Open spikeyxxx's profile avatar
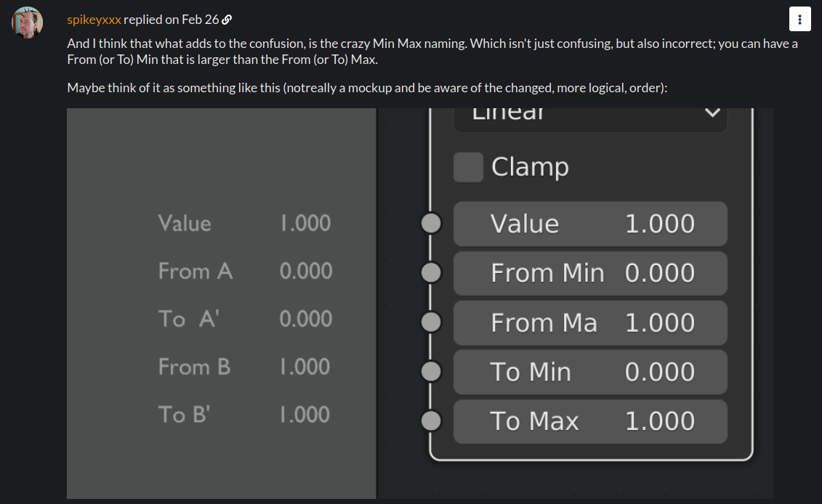 point(28,23)
